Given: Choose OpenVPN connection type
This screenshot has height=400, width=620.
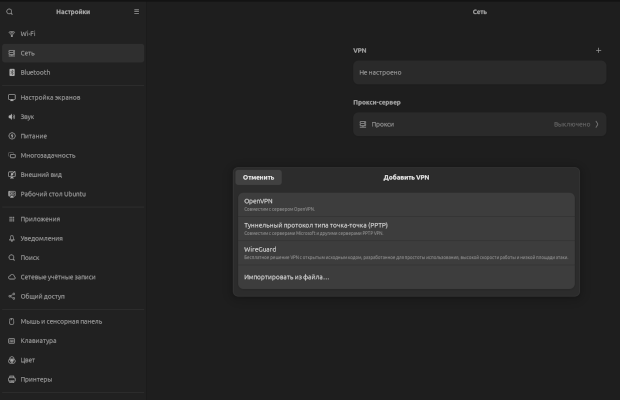Looking at the screenshot, I should [x=406, y=205].
